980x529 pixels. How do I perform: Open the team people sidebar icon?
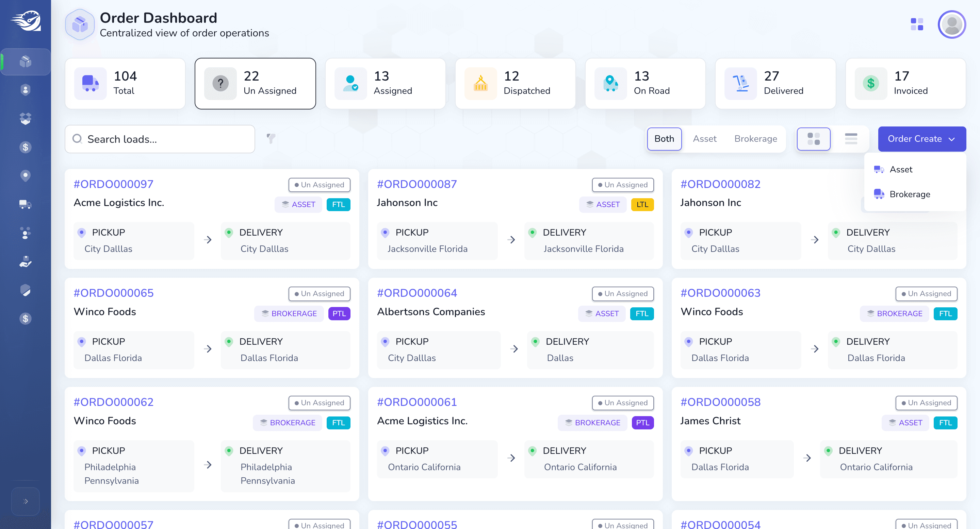tap(26, 233)
